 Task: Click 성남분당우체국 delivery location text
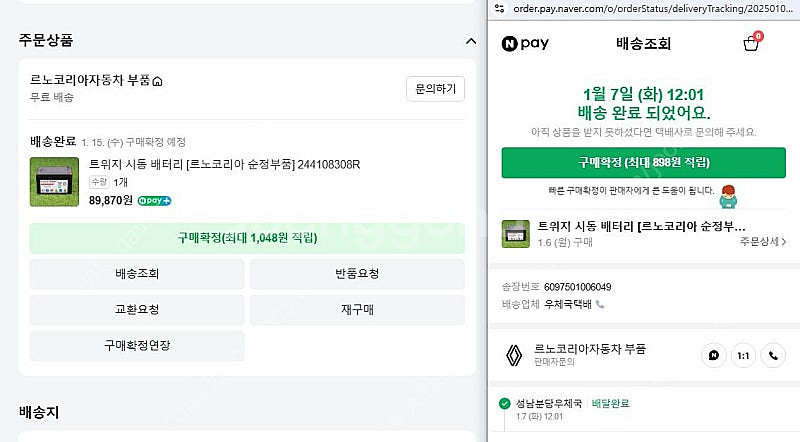(x=549, y=404)
